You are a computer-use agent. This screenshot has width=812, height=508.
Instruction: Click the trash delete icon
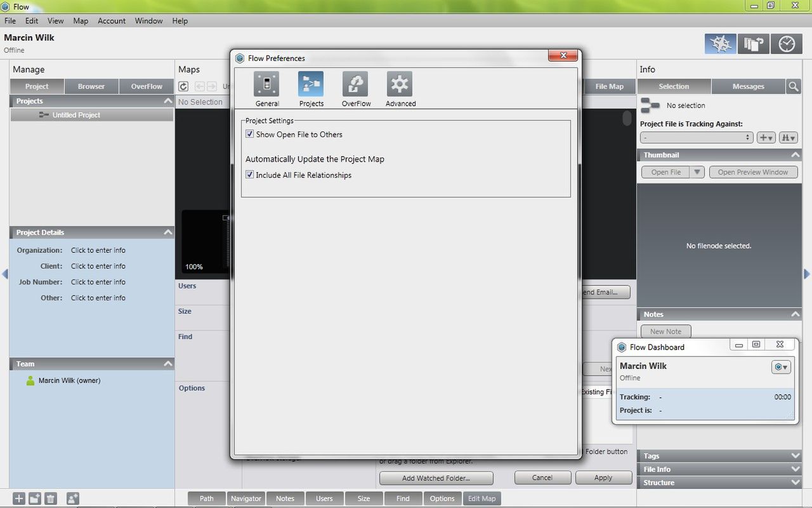coord(51,498)
